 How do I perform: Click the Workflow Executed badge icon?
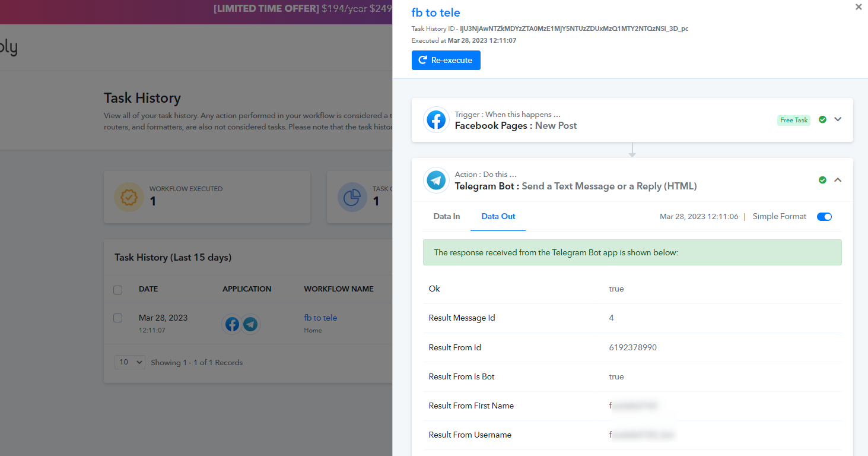point(129,197)
